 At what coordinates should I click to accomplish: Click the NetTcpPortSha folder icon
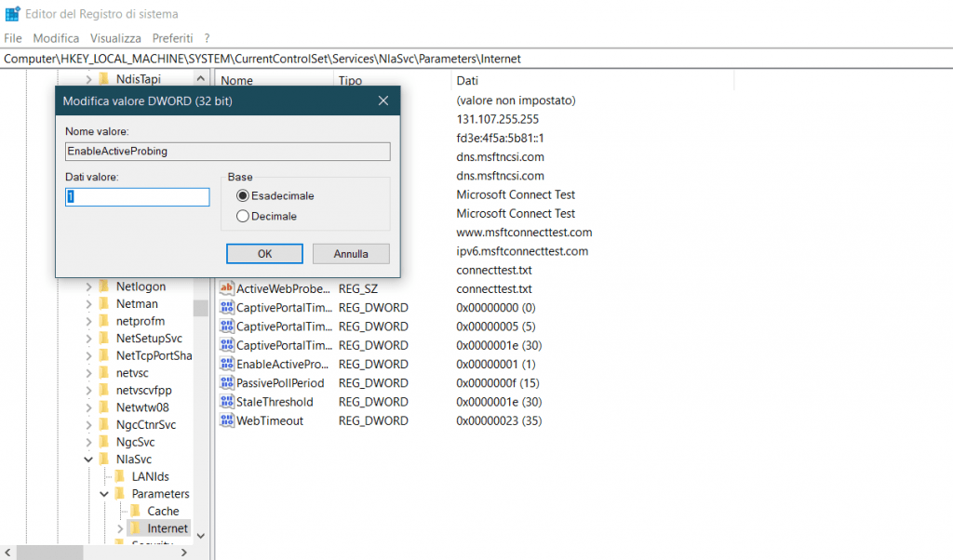(104, 355)
